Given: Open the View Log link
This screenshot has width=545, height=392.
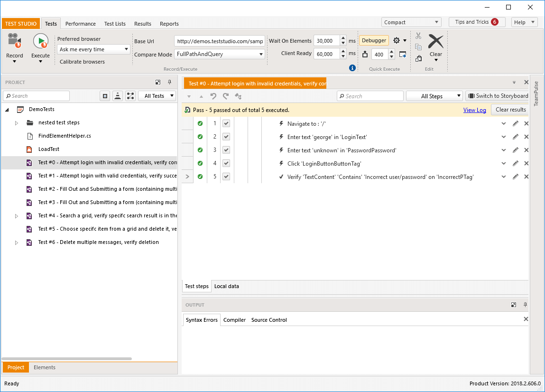Looking at the screenshot, I should pyautogui.click(x=474, y=110).
